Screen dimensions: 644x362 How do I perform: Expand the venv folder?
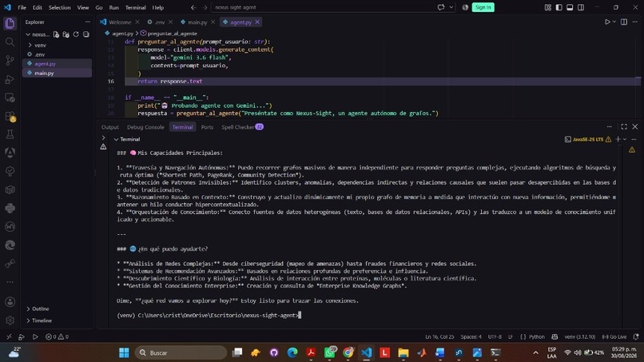pos(57,46)
